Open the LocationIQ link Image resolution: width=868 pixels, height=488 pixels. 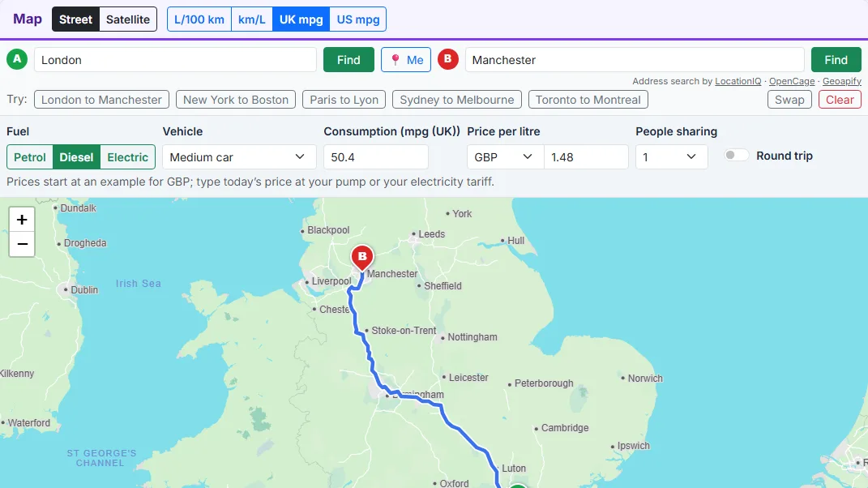click(738, 81)
